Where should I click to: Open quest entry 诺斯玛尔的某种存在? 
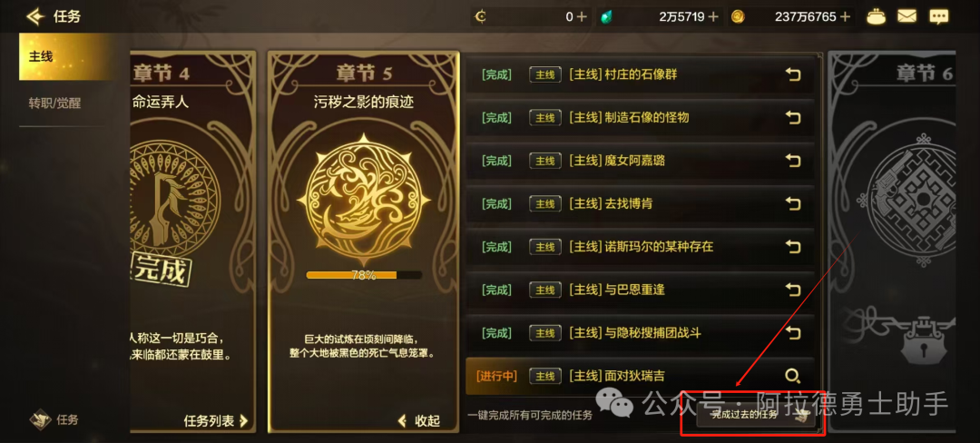click(640, 247)
